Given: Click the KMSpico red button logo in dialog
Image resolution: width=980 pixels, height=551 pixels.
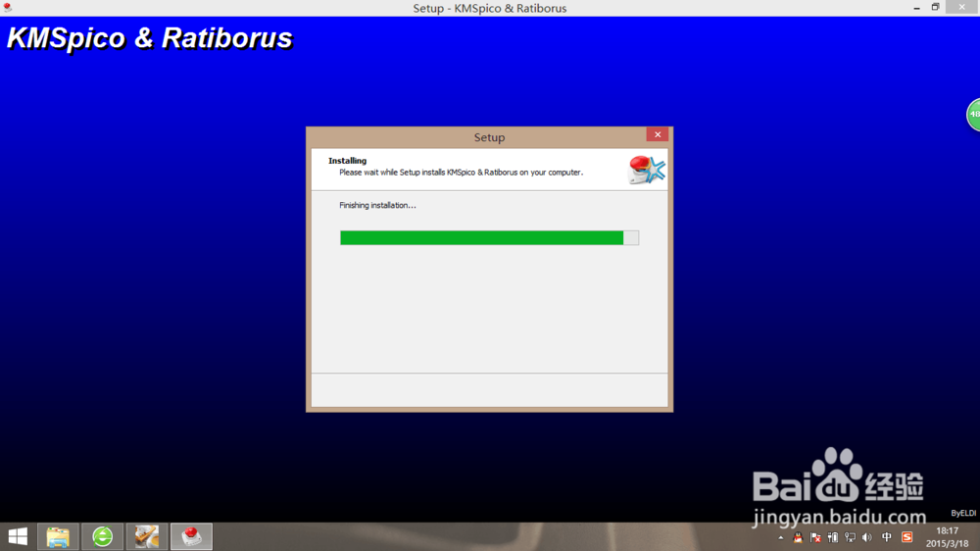Looking at the screenshot, I should [646, 170].
